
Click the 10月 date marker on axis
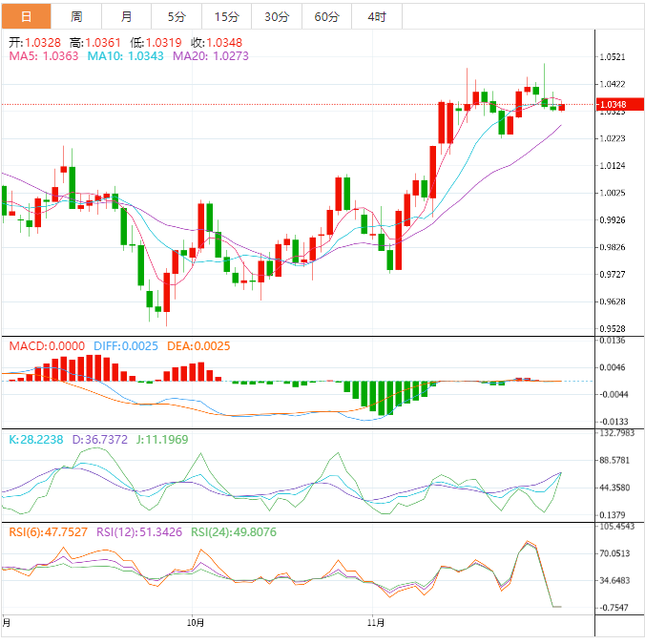pyautogui.click(x=196, y=623)
